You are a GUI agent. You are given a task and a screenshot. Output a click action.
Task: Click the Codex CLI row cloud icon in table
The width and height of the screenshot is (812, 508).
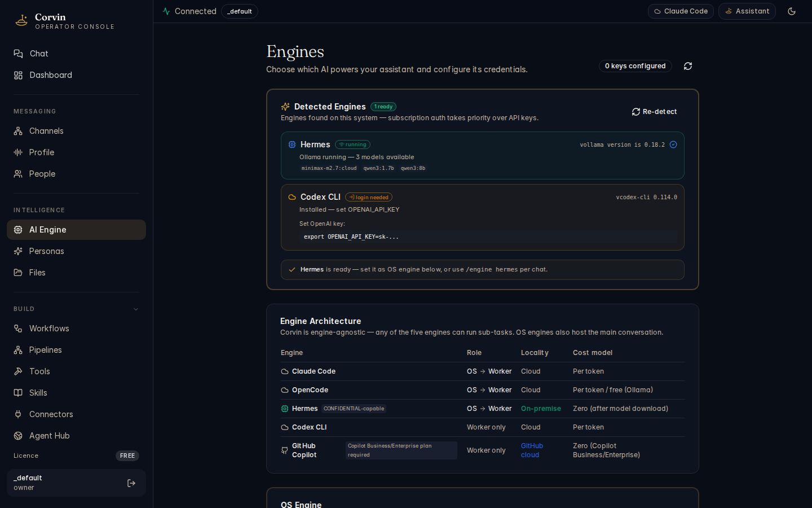click(285, 427)
